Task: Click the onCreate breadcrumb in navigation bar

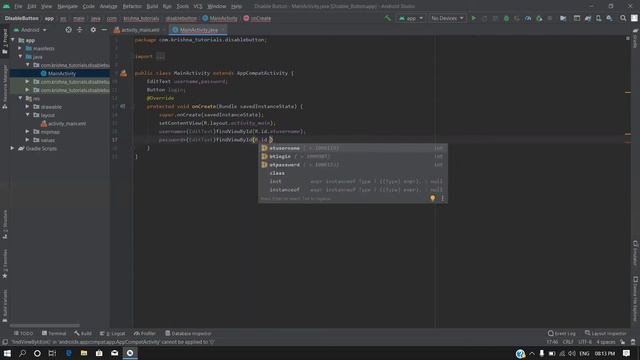Action: 257,18
